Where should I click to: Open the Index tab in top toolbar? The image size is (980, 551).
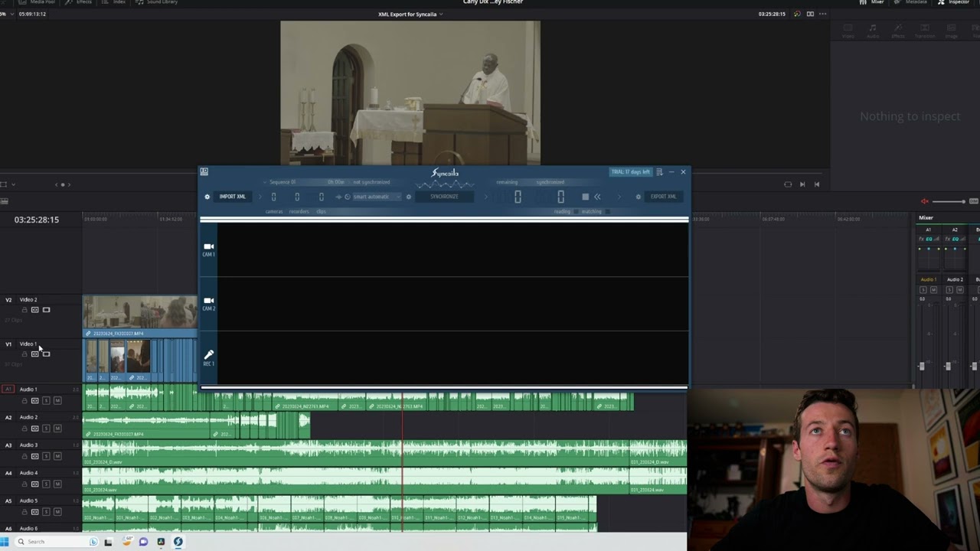115,2
